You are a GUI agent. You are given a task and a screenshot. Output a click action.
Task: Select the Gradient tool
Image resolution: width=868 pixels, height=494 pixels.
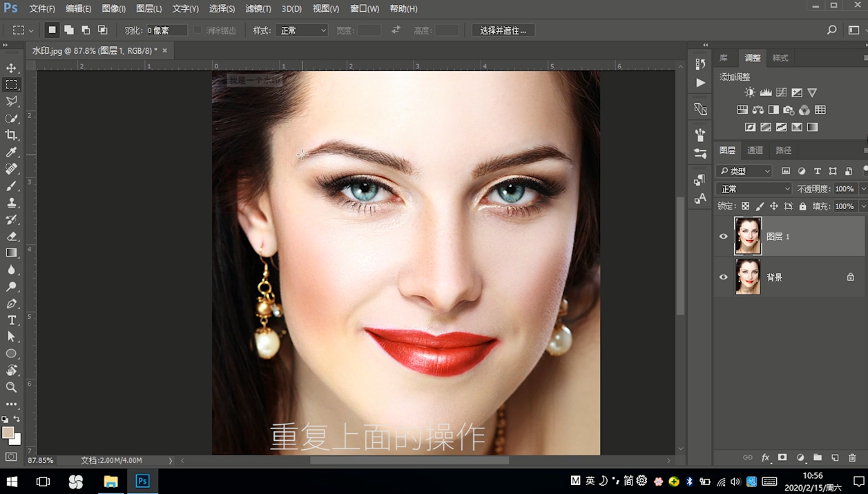[x=11, y=253]
